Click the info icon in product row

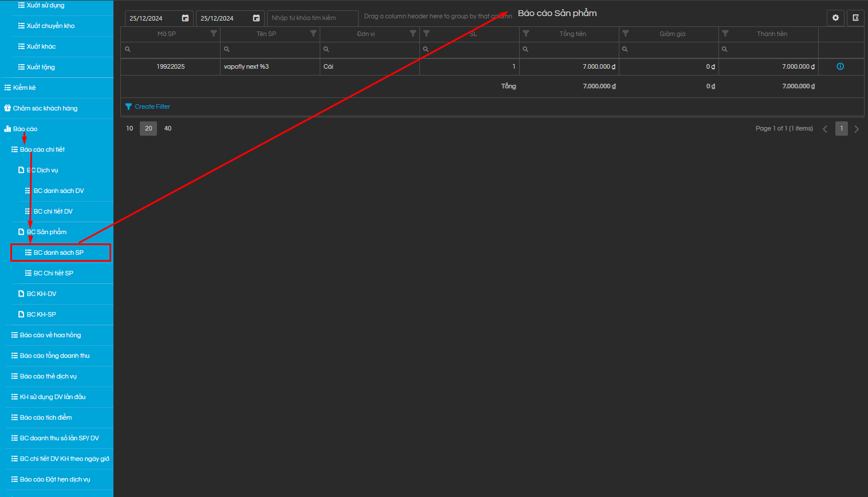840,66
